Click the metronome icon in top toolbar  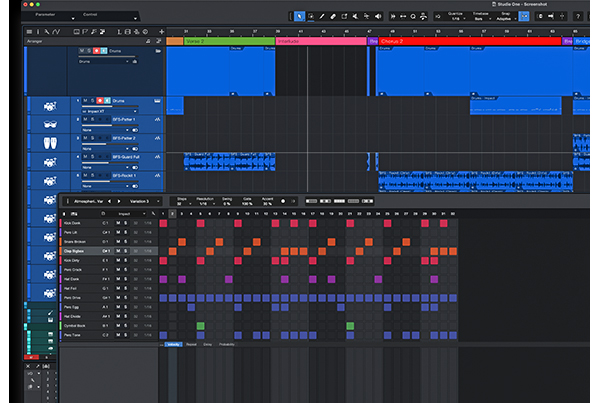point(423,16)
